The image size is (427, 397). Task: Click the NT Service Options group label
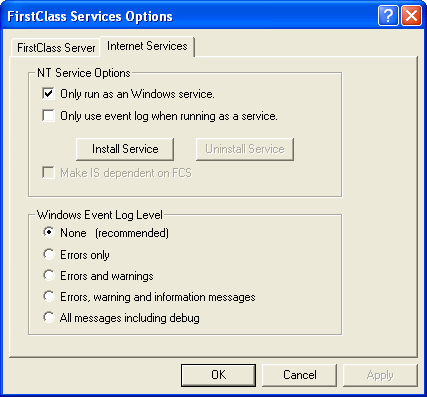(84, 73)
